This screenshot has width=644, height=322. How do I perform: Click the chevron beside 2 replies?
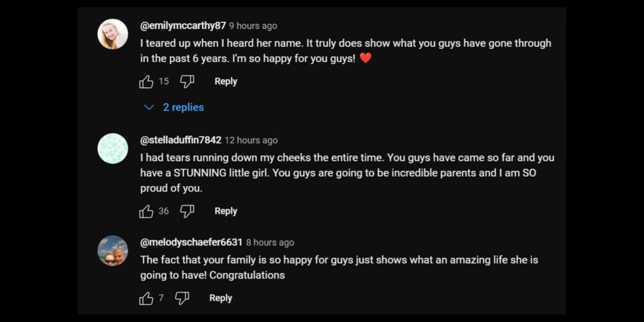coord(149,107)
